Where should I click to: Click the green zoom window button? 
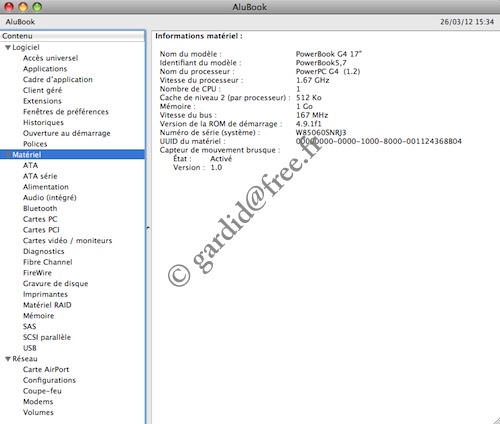click(37, 7)
